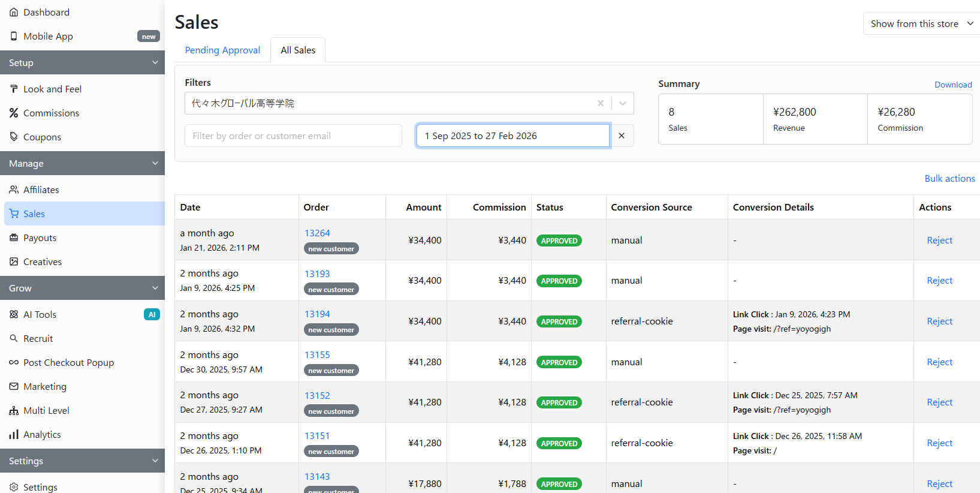Click the Affiliates people icon
Viewport: 980px width, 493px height.
pos(14,190)
